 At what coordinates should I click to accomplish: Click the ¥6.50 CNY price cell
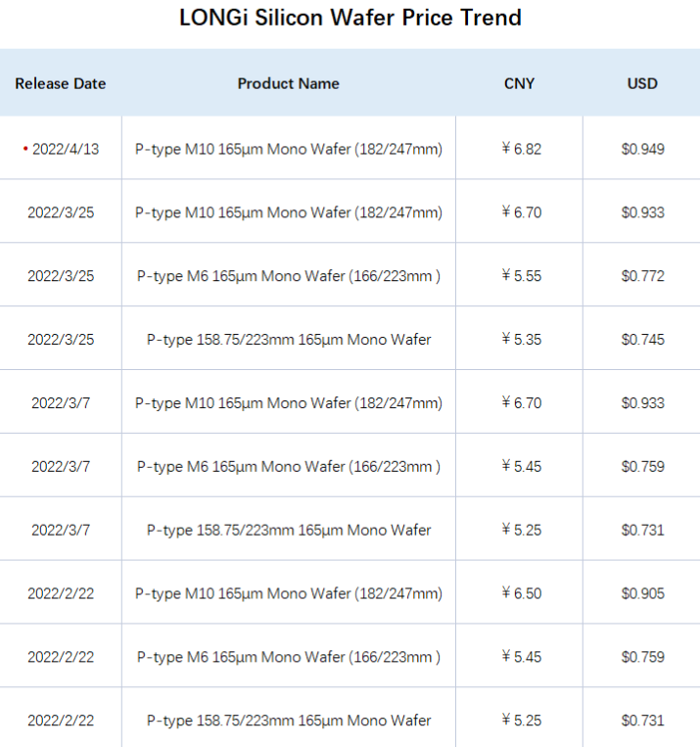(521, 593)
